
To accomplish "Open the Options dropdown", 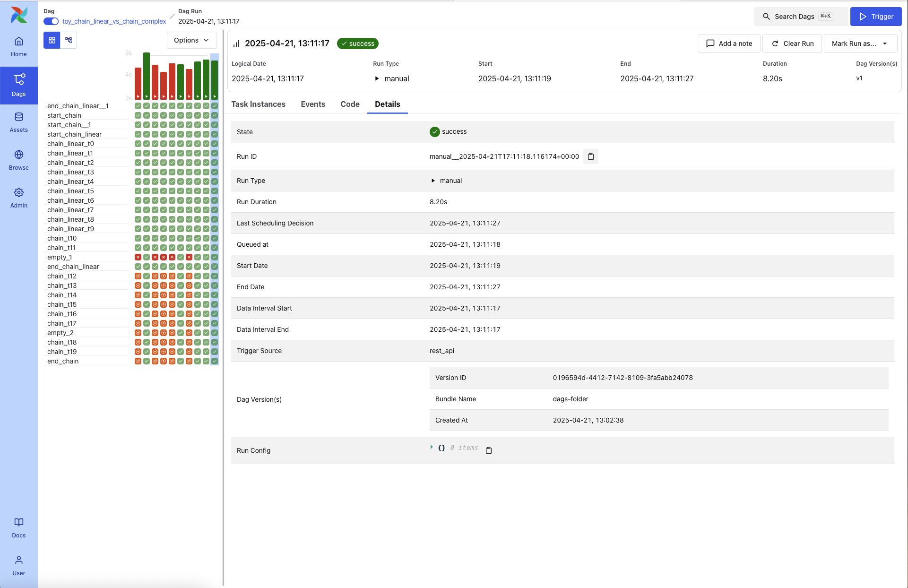I will [191, 40].
